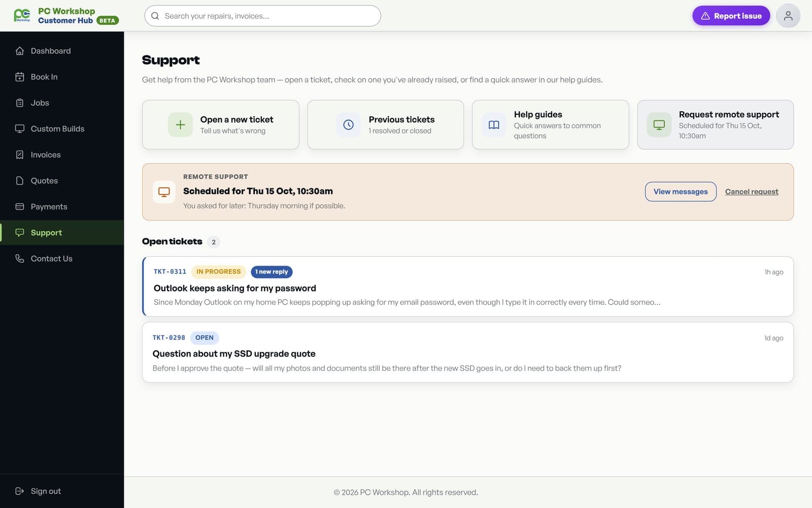This screenshot has width=812, height=508.
Task: Click the clock icon on Previous tickets
Action: (348, 124)
